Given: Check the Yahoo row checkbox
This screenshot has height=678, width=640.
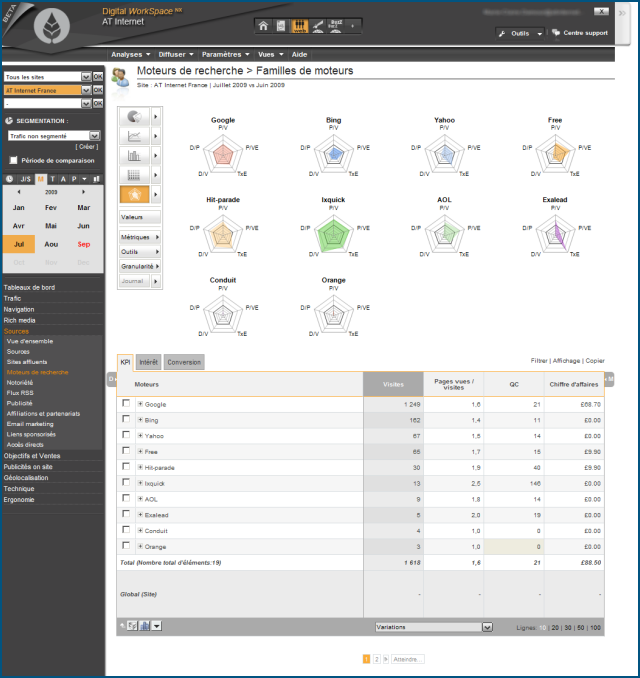Looking at the screenshot, I should (x=126, y=435).
